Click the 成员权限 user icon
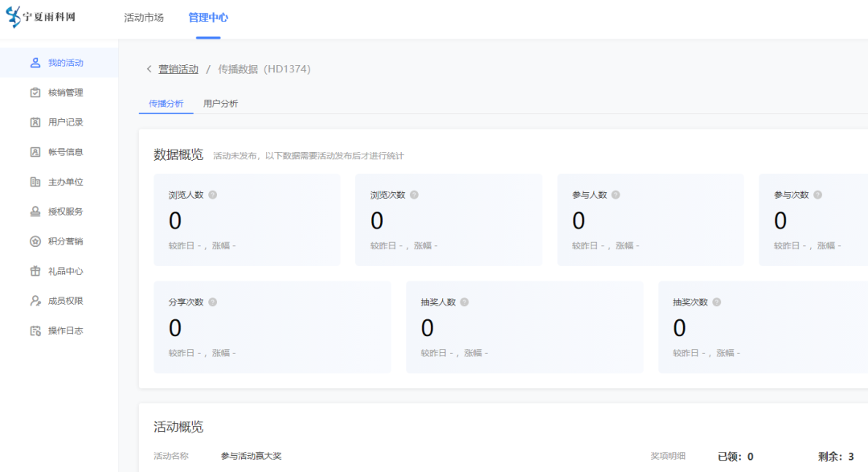Screen dimensions: 868x472 pos(35,301)
